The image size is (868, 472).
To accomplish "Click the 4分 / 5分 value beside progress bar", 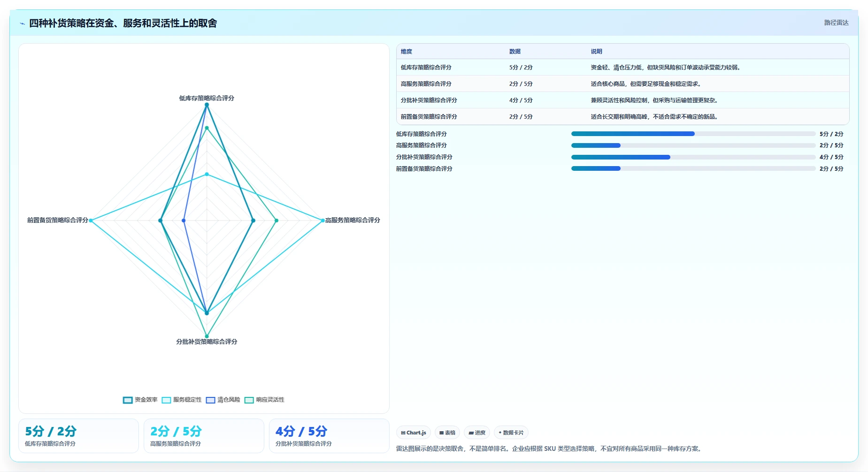I will click(831, 157).
